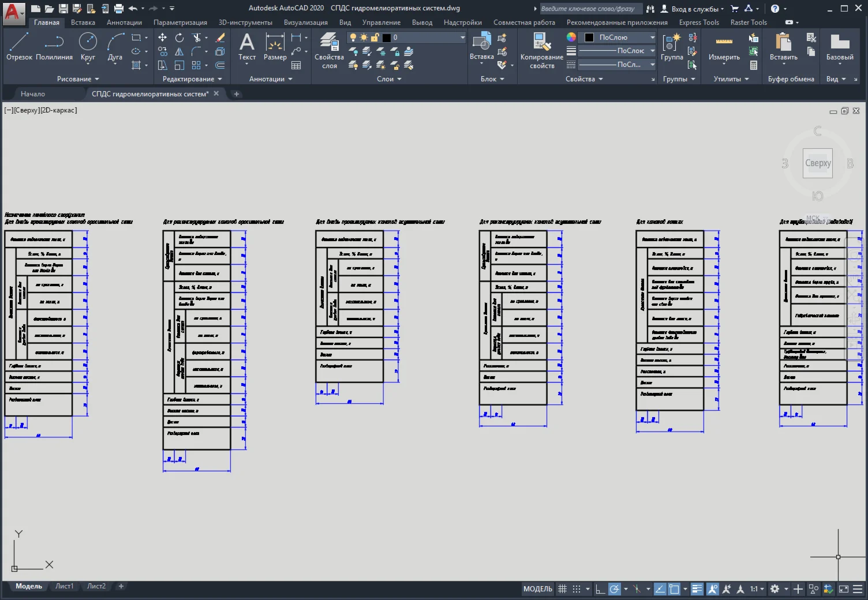The height and width of the screenshot is (600, 868).
Task: Toggle polar tracking in status bar
Action: 615,589
